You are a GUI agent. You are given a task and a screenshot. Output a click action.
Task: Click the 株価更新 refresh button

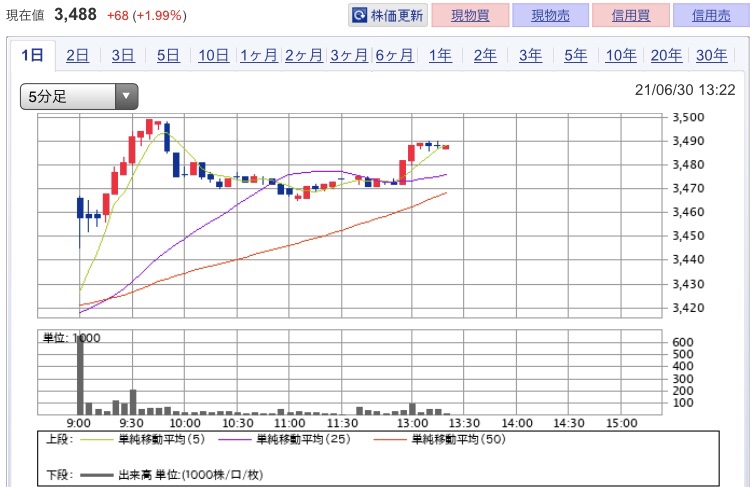pyautogui.click(x=387, y=15)
